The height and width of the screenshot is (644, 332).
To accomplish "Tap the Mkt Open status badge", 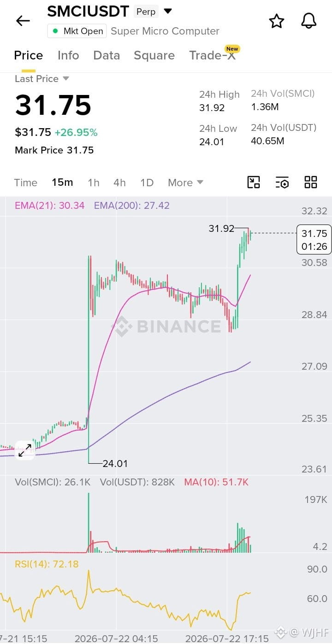I will pyautogui.click(x=77, y=31).
